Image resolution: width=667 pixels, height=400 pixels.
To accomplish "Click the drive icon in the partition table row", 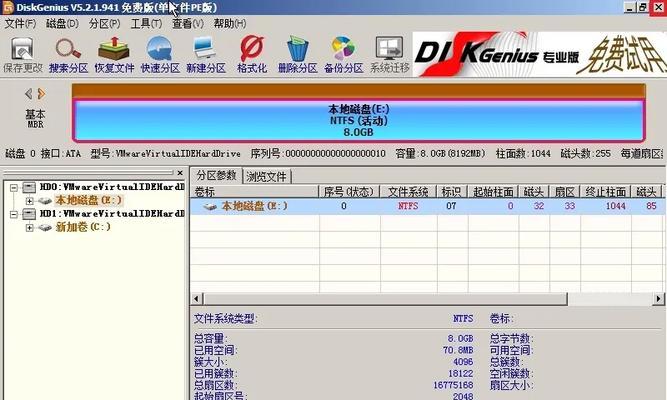I will coord(210,206).
